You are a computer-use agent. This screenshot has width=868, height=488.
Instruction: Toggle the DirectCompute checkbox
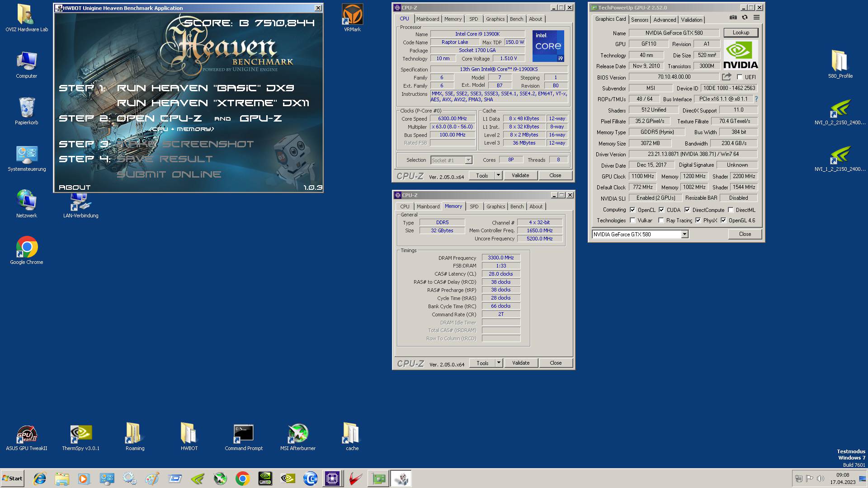[x=687, y=210]
